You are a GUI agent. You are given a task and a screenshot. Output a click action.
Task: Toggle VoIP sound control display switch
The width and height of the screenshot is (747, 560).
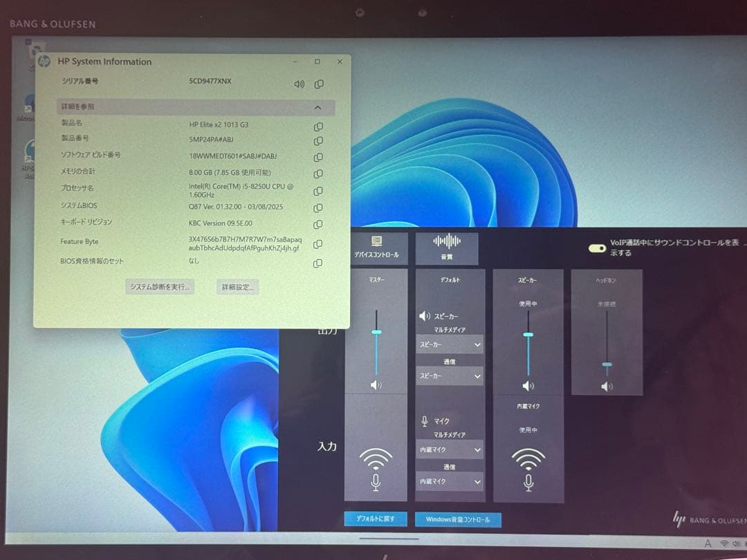pos(597,248)
